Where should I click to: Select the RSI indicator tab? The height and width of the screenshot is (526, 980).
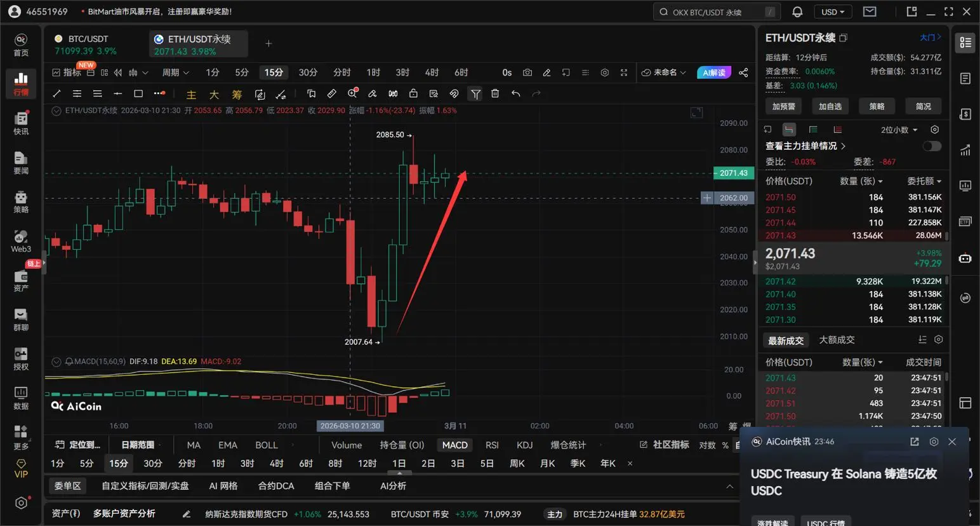[492, 445]
